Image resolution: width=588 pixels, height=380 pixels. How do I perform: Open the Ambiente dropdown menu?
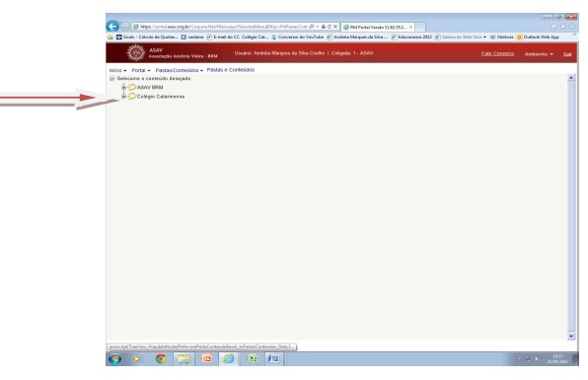539,54
